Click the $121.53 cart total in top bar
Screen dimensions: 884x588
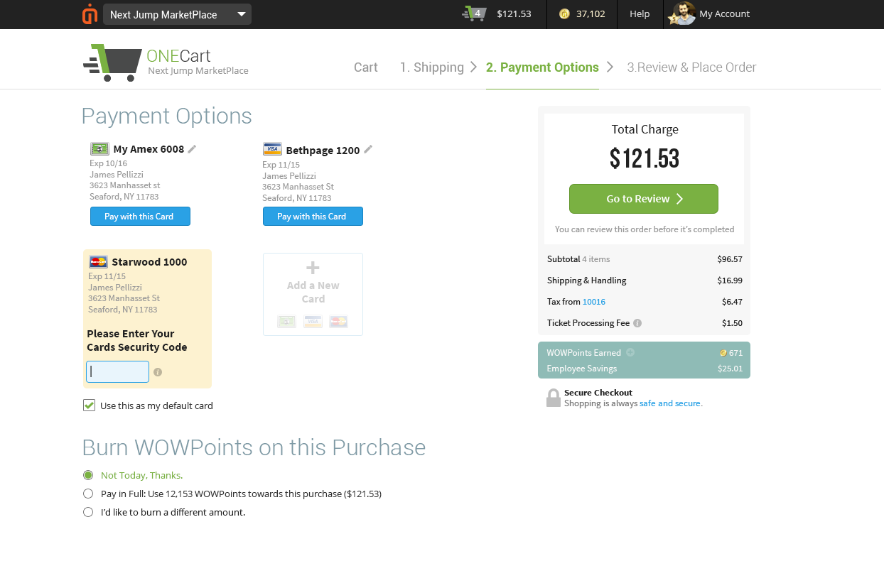coord(514,13)
